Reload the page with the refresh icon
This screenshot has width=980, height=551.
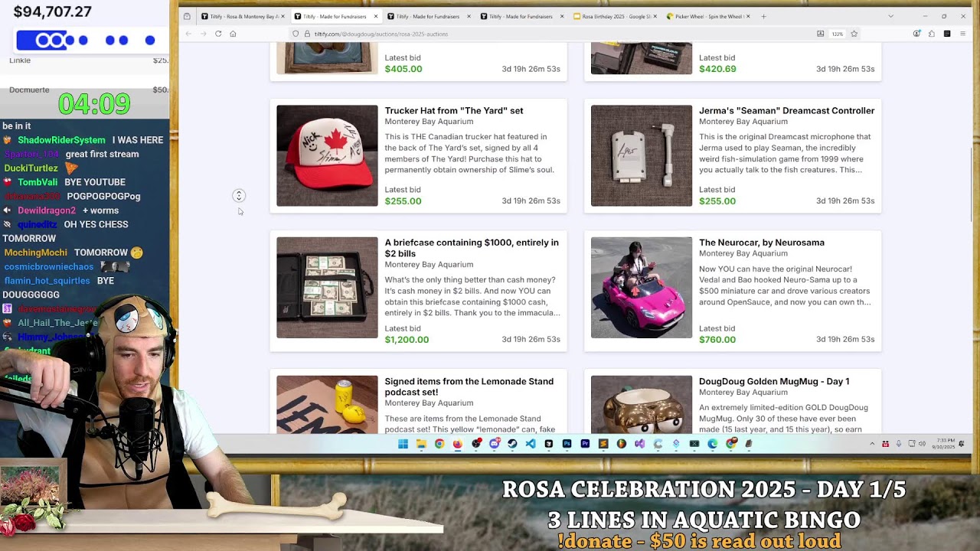tap(218, 34)
